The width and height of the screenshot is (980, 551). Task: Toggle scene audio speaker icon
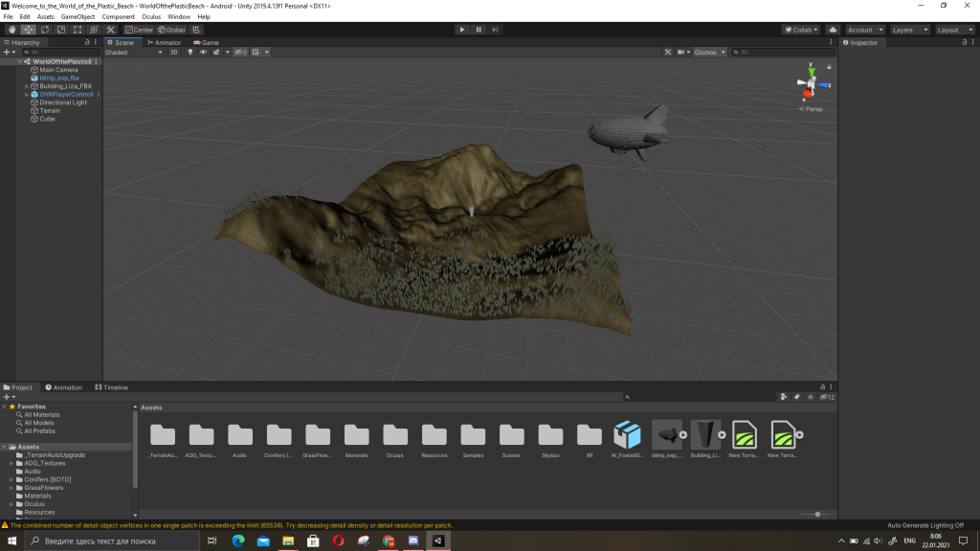203,52
